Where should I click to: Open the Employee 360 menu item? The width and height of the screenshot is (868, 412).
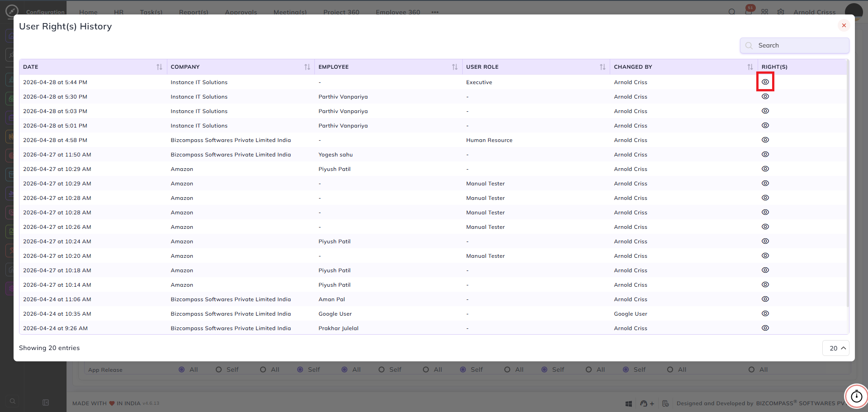point(398,12)
